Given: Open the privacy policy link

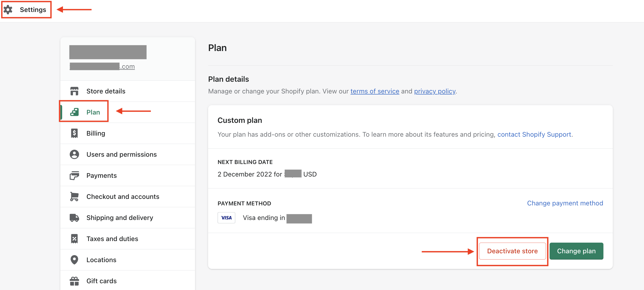Looking at the screenshot, I should pos(435,91).
